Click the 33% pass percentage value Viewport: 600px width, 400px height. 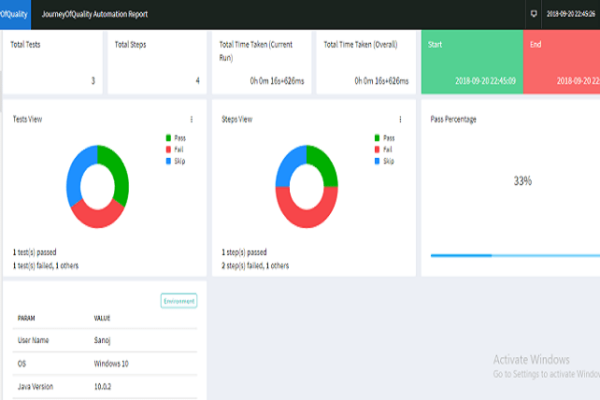click(x=523, y=181)
